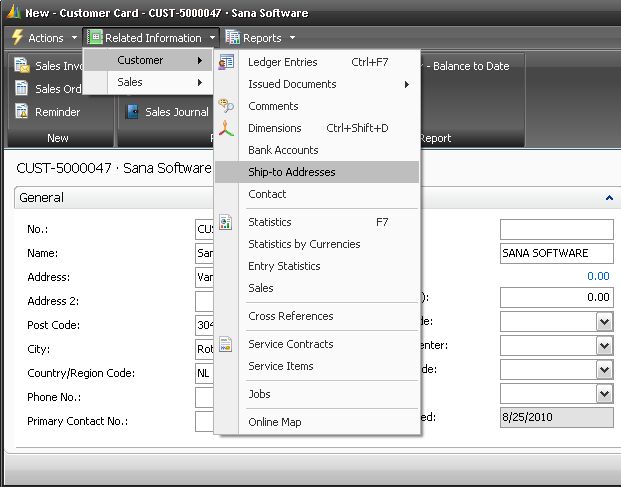Select Sales entry below Entry Statistics
This screenshot has width=621, height=487.
[317, 288]
